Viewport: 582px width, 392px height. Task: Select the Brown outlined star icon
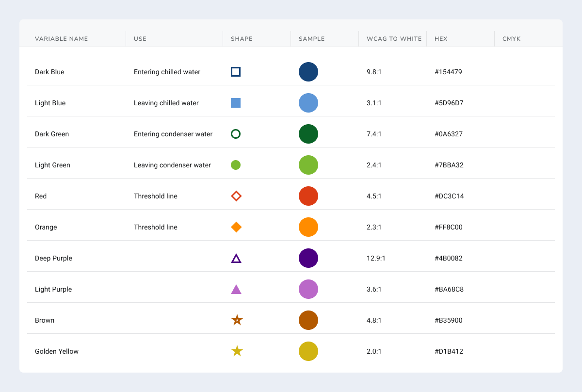tap(237, 320)
